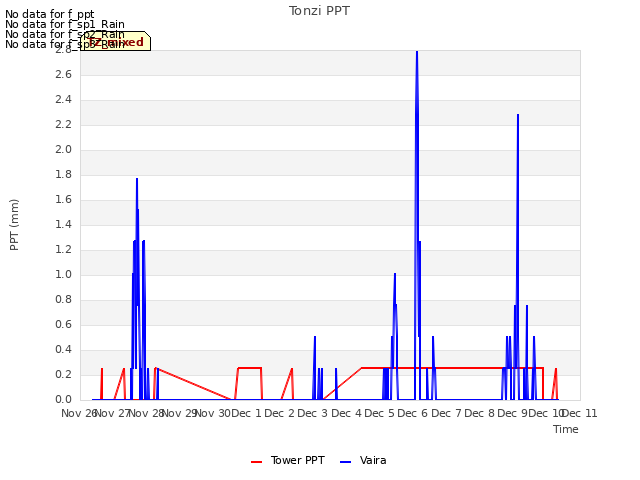Screen dimensions: 640x480
Task: Click the 1.0 y-axis tick label
Action: (63, 274)
